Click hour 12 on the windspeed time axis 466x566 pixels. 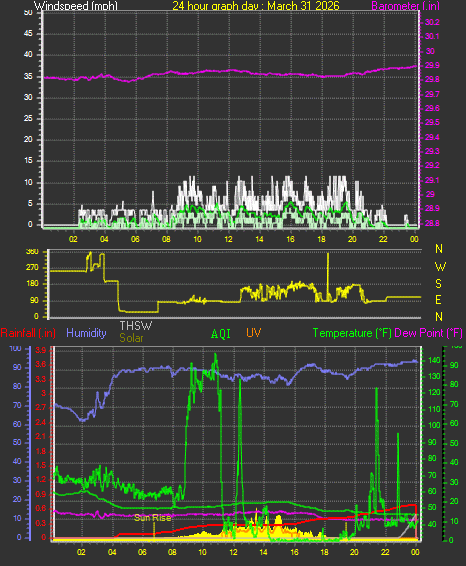[228, 239]
